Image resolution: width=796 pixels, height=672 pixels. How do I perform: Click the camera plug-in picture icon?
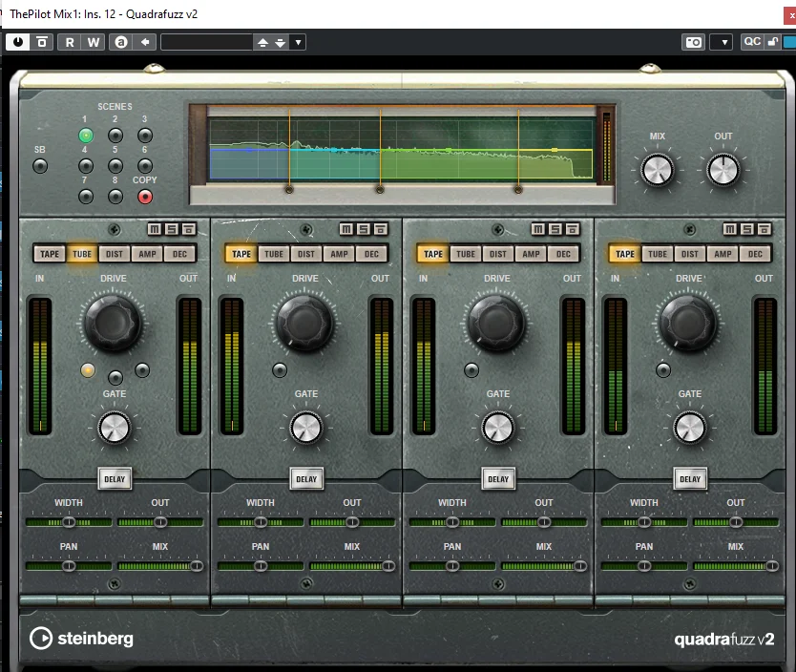point(694,42)
